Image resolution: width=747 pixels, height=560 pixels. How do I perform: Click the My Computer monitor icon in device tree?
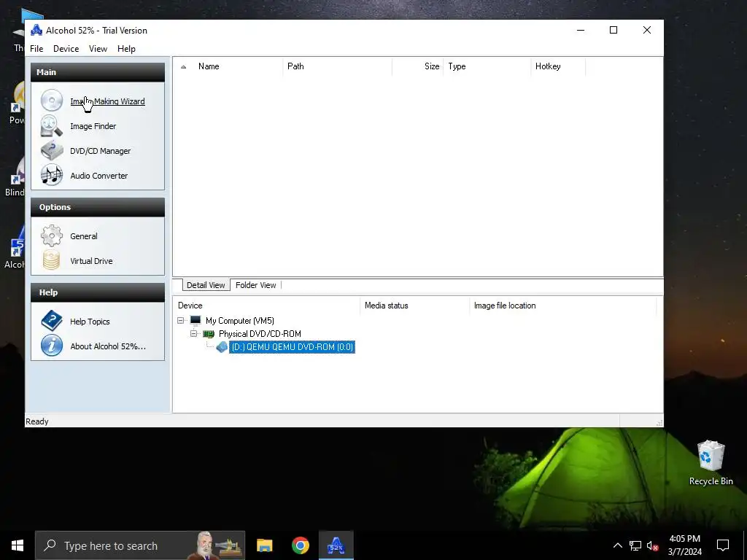196,321
